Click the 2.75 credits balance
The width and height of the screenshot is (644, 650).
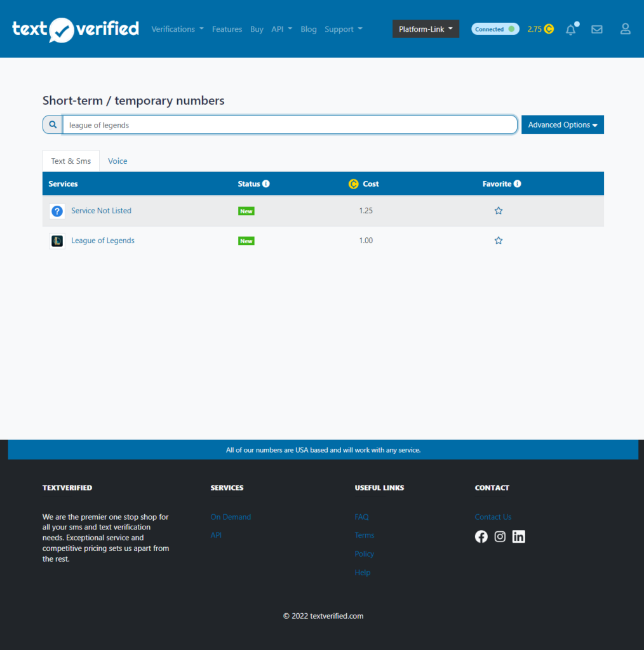click(x=535, y=29)
